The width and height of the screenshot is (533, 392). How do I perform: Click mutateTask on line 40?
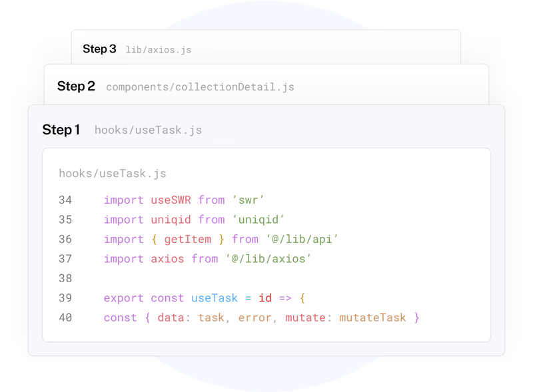pos(372,317)
